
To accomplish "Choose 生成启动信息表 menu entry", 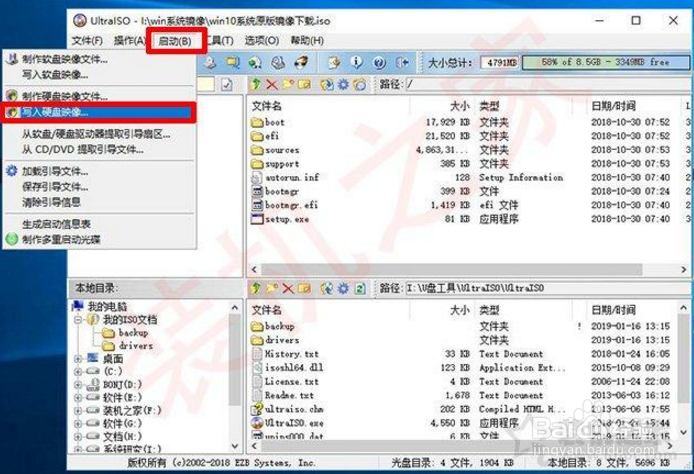I will [56, 224].
